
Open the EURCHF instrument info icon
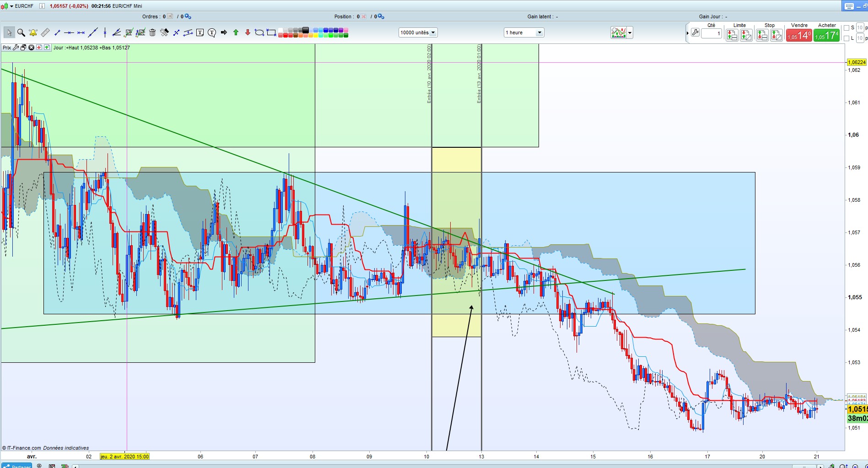coord(42,6)
